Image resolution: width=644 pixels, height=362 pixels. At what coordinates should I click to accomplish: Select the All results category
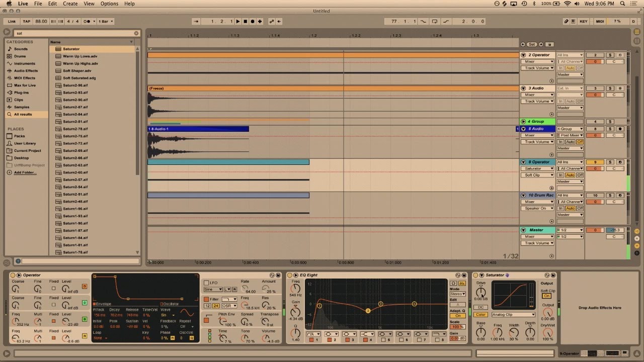pyautogui.click(x=23, y=114)
